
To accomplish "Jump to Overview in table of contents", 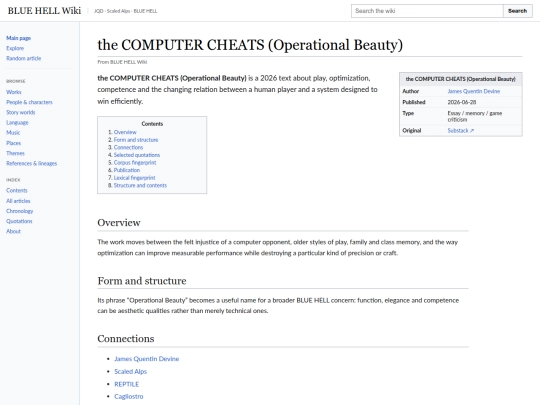I will [125, 132].
